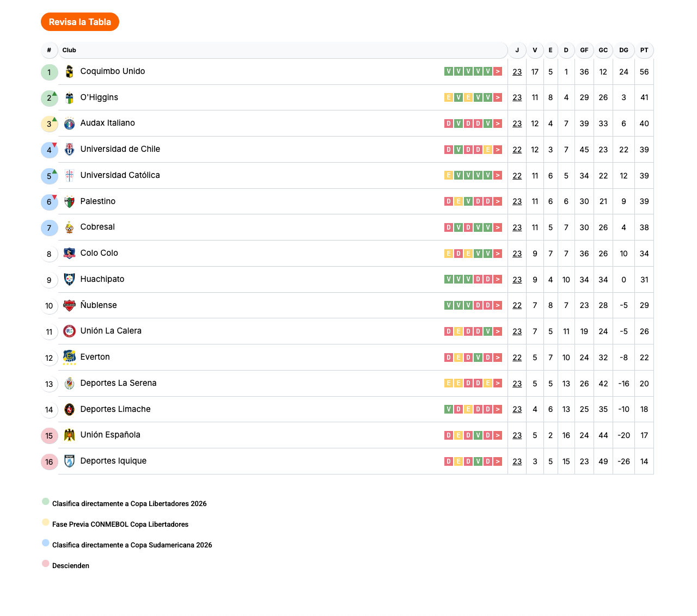Click the GF column header

584,50
